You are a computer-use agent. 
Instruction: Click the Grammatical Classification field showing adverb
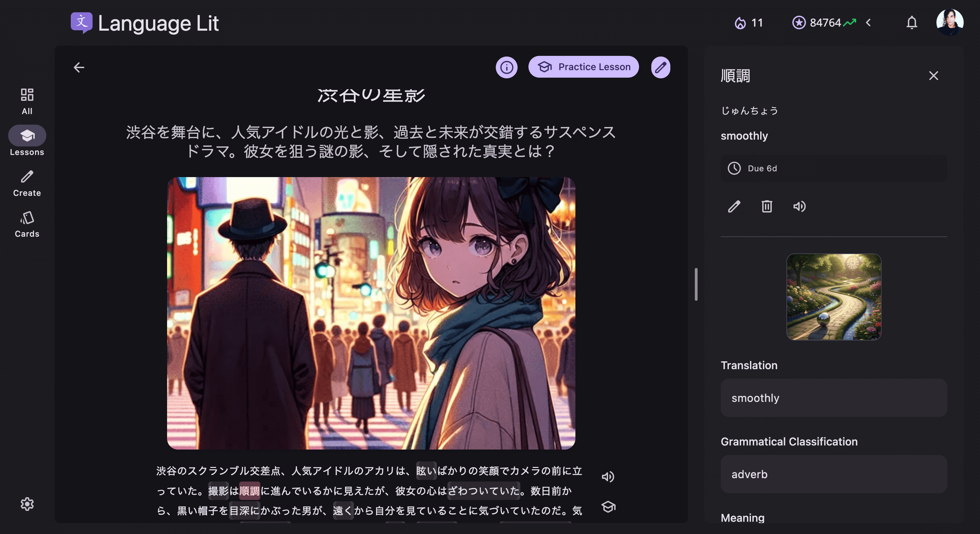click(x=834, y=474)
